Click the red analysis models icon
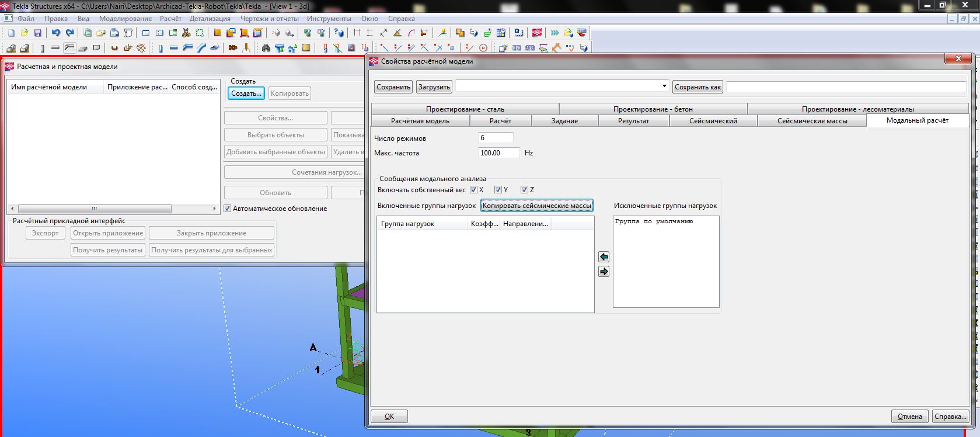The width and height of the screenshot is (980, 437). coord(537,33)
